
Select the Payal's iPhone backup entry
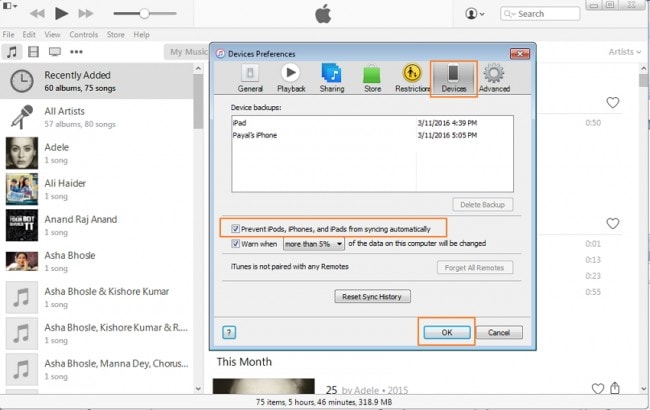tap(372, 135)
